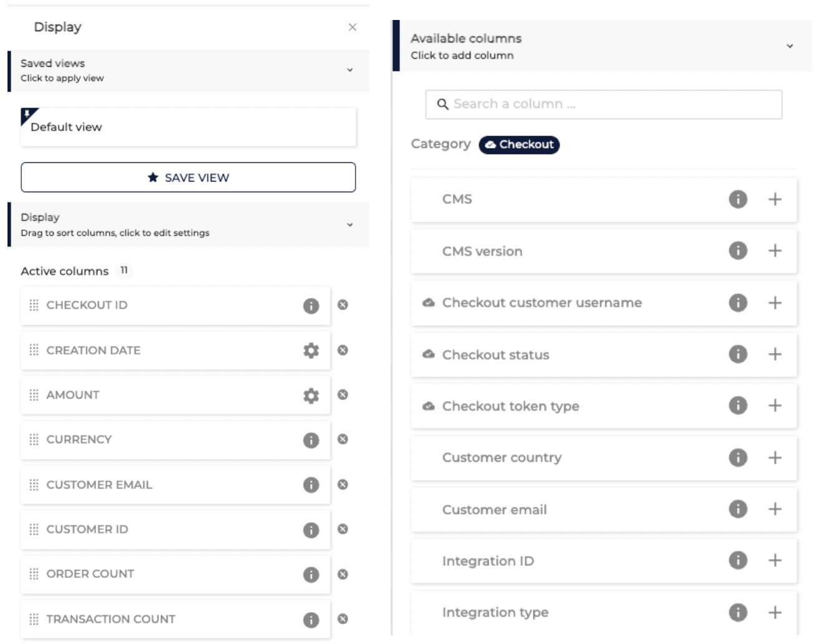This screenshot has width=831, height=644.
Task: Remove the Currency column from active columns
Action: [x=343, y=439]
